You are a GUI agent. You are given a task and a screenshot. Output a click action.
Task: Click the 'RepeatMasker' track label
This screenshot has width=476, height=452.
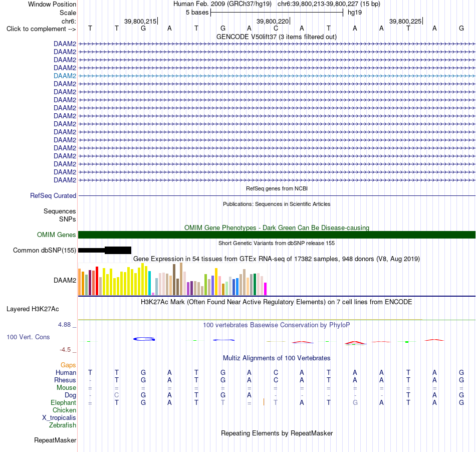pos(55,440)
